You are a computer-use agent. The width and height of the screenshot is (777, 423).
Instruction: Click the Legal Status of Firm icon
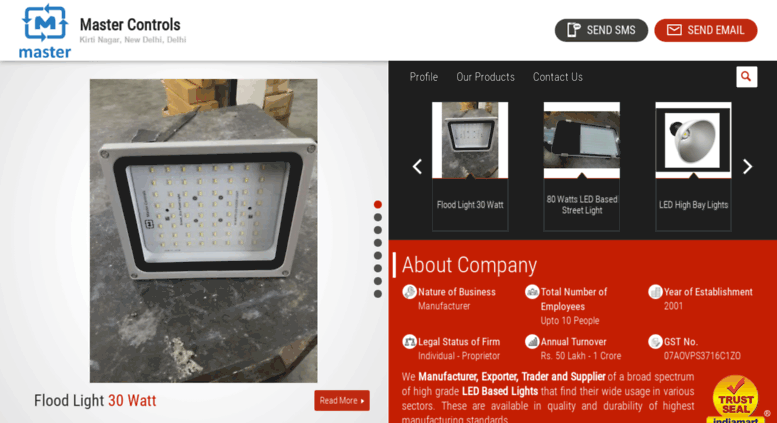[x=409, y=341]
